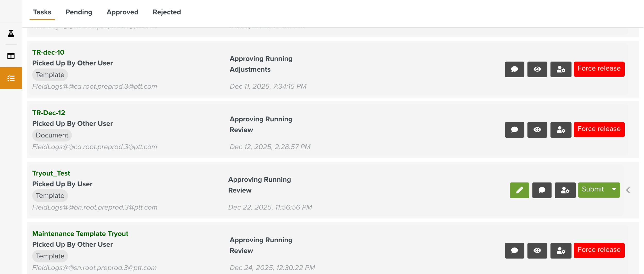This screenshot has height=274, width=644.
Task: Switch to the Pending tab
Action: 79,12
